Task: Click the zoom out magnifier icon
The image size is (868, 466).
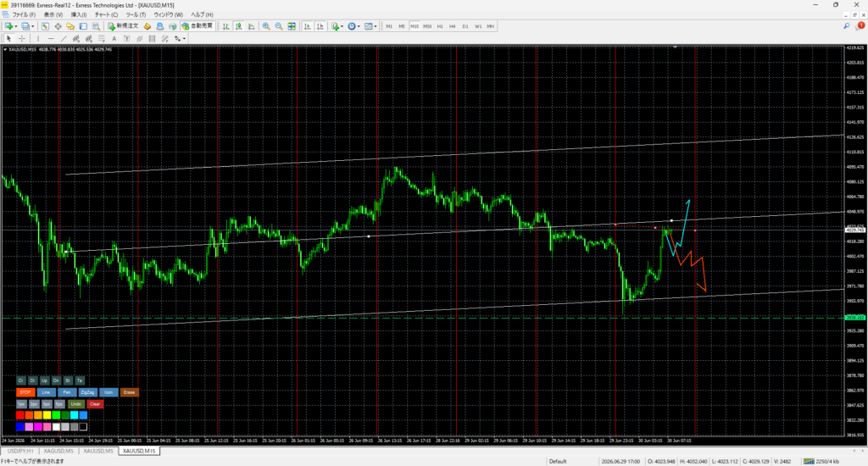Action: (279, 26)
